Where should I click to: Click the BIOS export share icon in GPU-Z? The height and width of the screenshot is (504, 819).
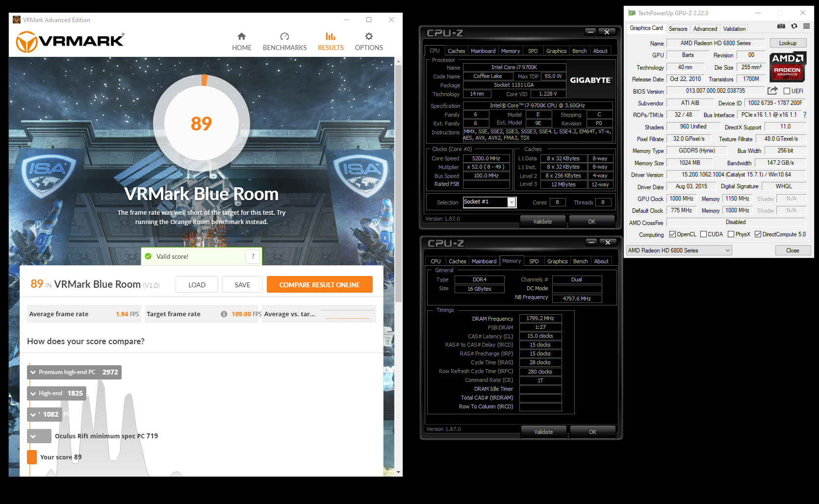(772, 91)
